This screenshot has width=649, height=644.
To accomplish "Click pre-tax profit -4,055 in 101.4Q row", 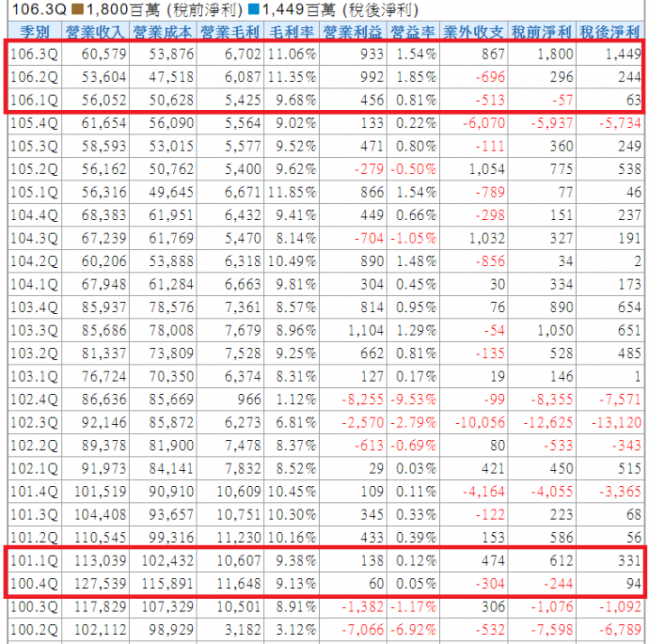I will pos(553,492).
